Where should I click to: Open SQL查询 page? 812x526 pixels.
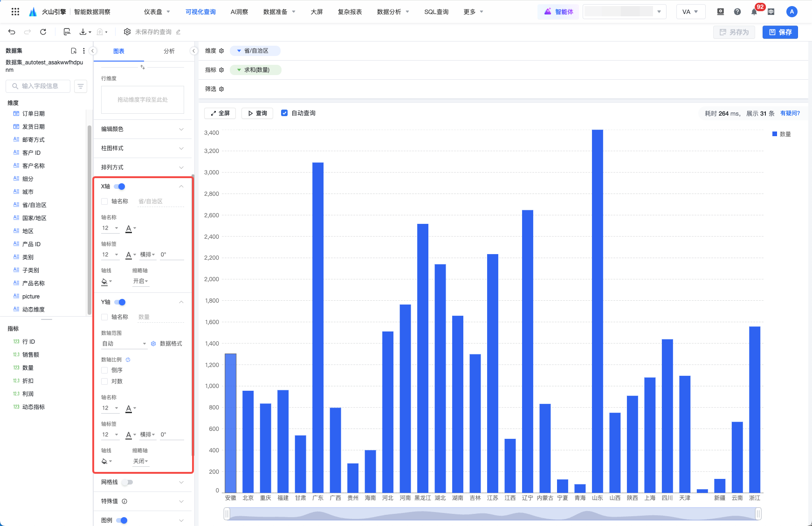(436, 12)
